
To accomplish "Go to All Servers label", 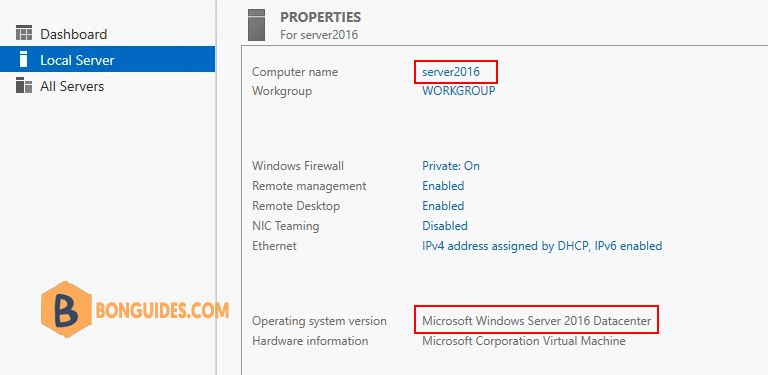I will tap(72, 86).
